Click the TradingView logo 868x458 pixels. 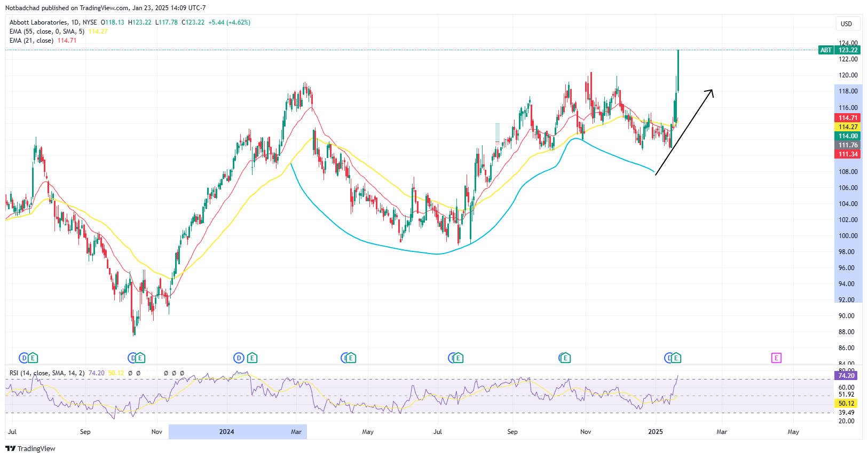[30, 448]
